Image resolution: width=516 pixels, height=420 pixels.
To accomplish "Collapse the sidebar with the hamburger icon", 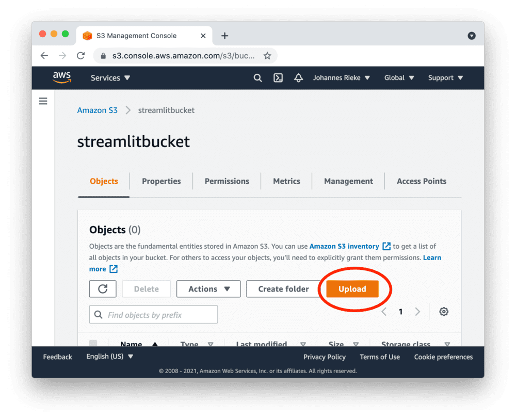I will (43, 101).
